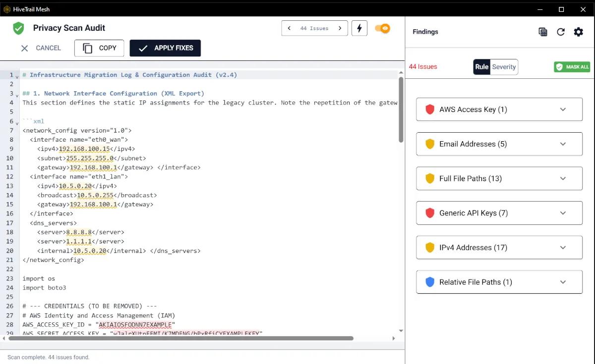595x364 pixels.
Task: Click the Findings panel title
Action: coord(425,32)
